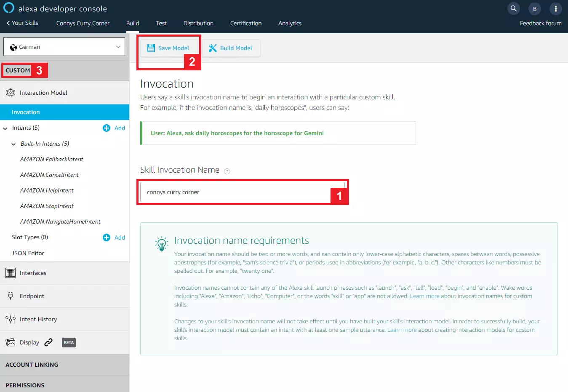Select Invocation in the sidebar
The image size is (568, 392).
coord(64,112)
